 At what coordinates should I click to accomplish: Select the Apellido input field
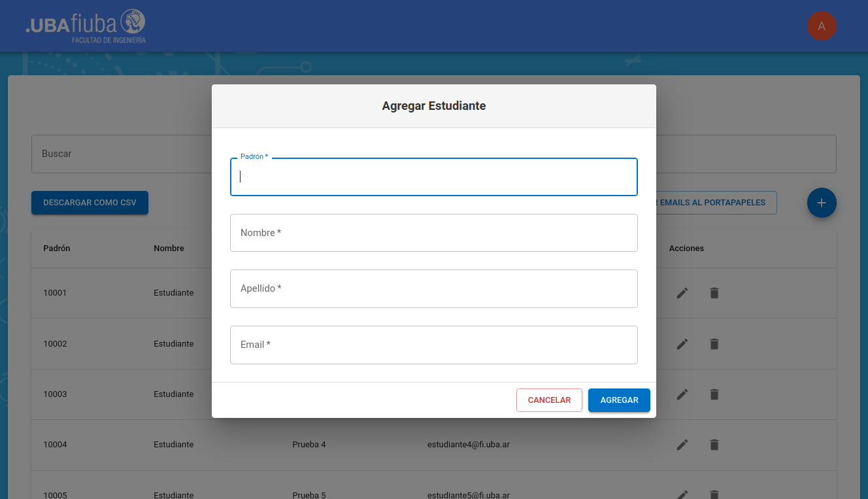433,288
